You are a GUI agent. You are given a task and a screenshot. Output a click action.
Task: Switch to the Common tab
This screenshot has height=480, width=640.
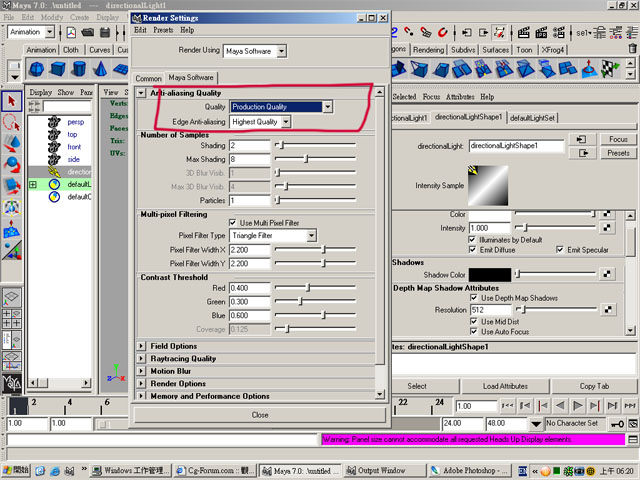pyautogui.click(x=149, y=78)
